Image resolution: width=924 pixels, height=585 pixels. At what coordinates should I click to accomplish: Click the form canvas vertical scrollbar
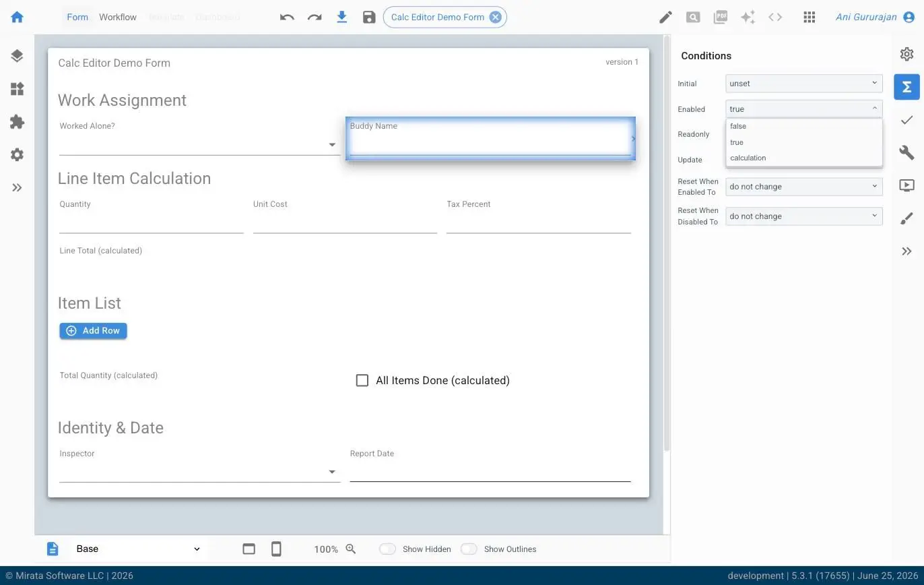[x=667, y=243]
